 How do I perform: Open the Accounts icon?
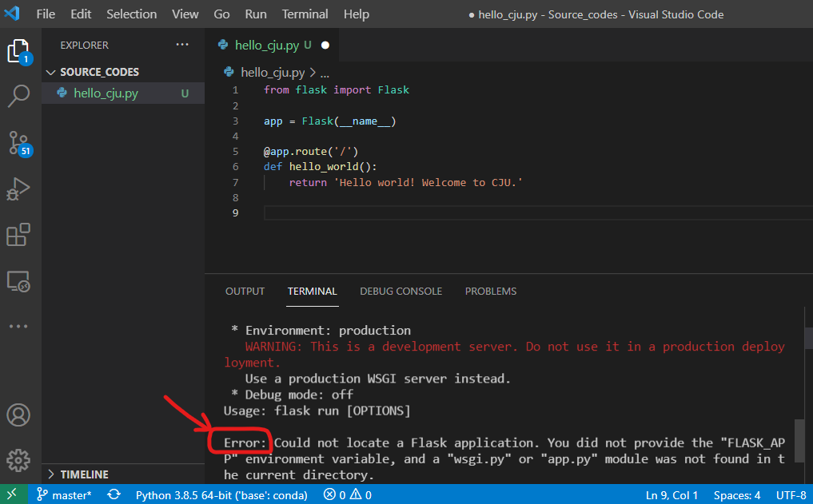[18, 415]
